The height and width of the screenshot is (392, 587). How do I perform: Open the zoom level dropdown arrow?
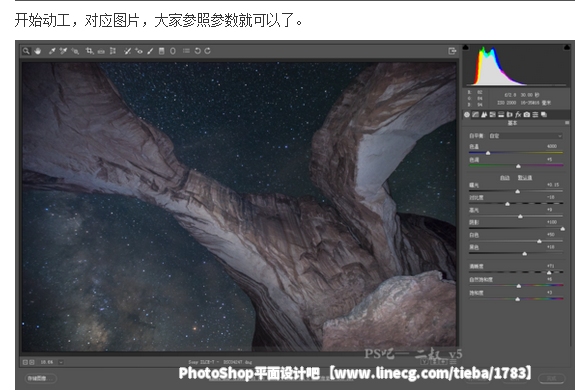tap(61, 362)
